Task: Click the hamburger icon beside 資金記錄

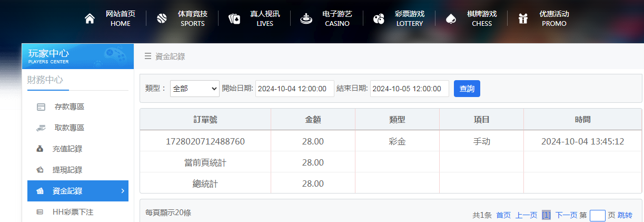Action: 148,56
